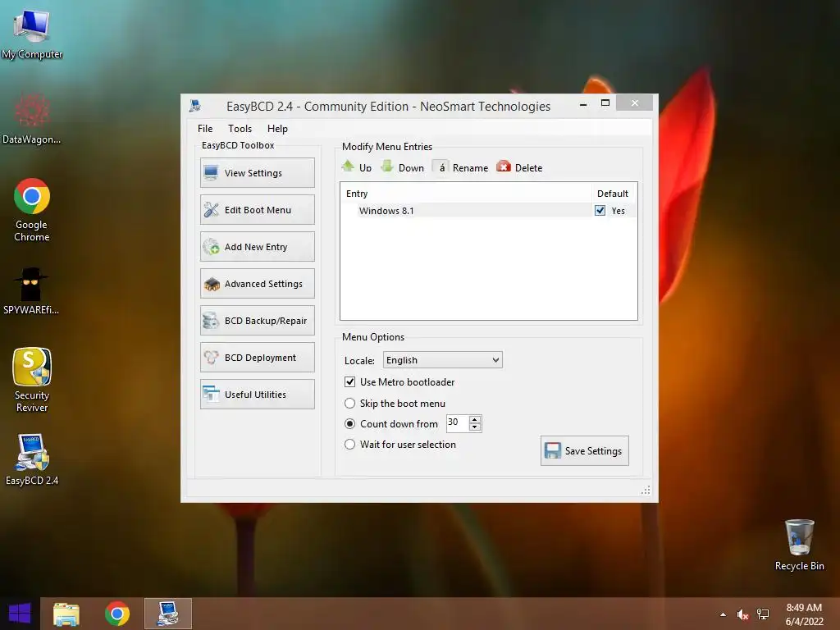Decrease countdown with down spinner arrow
840x630 pixels.
475,427
